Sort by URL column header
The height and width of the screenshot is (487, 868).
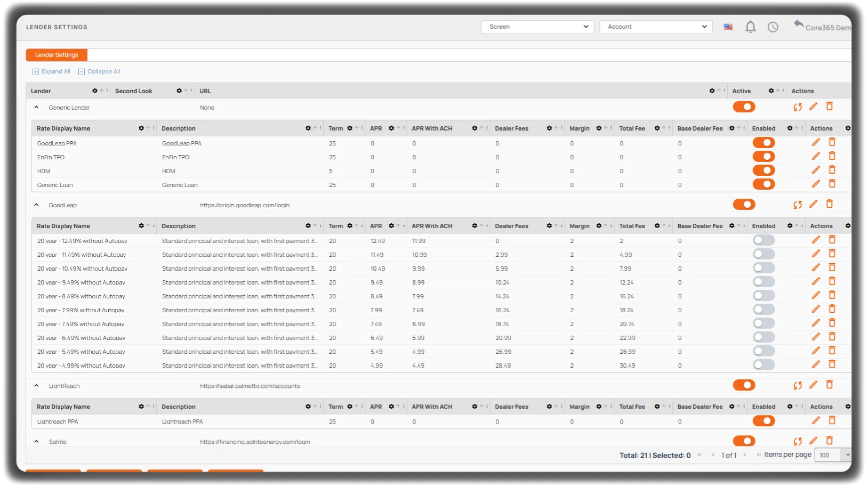point(205,91)
